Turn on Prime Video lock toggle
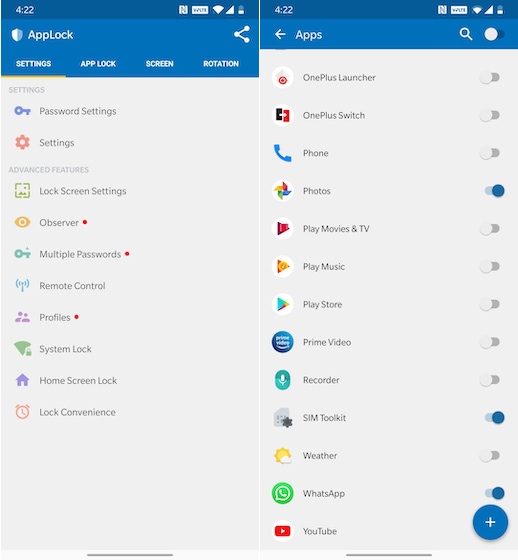Viewport: 518px width, 560px height. click(490, 342)
